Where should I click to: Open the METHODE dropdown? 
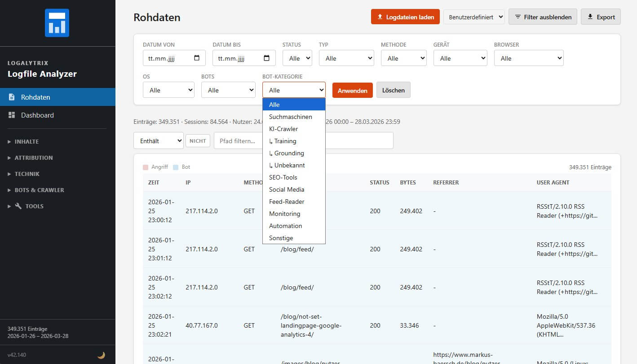click(x=403, y=57)
